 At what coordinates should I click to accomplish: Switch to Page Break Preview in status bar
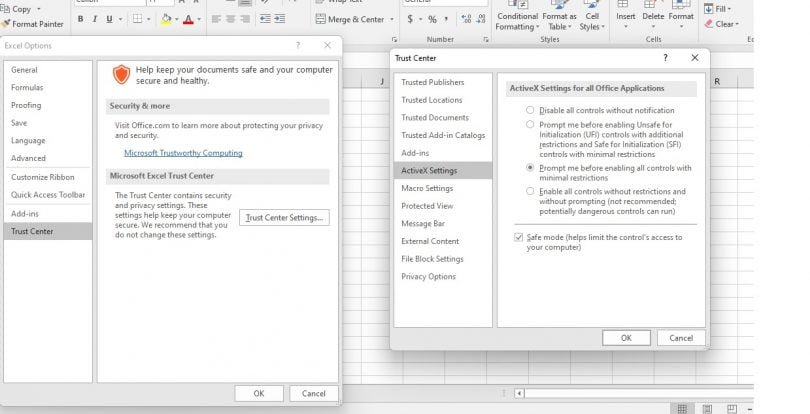(731, 409)
